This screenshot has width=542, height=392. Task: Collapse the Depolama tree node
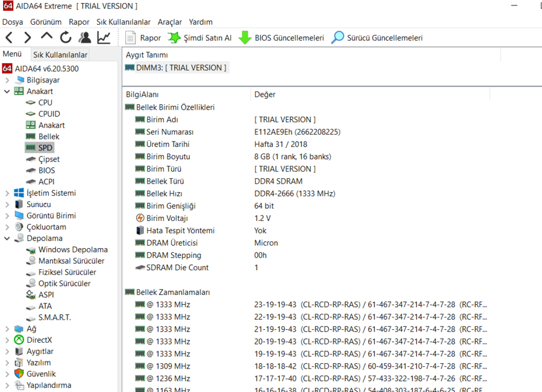pos(7,238)
